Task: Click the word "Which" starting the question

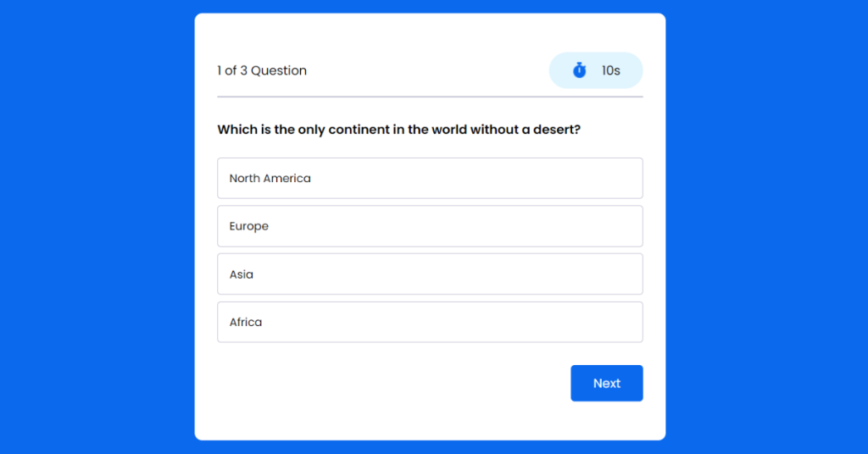Action: (236, 130)
